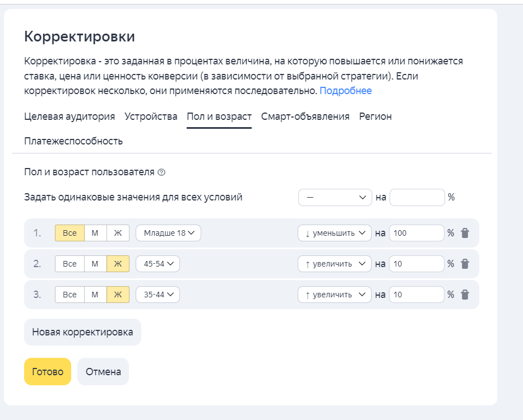This screenshot has width=523, height=420.
Task: Add a 'Новая корректировка'
Action: 82,332
